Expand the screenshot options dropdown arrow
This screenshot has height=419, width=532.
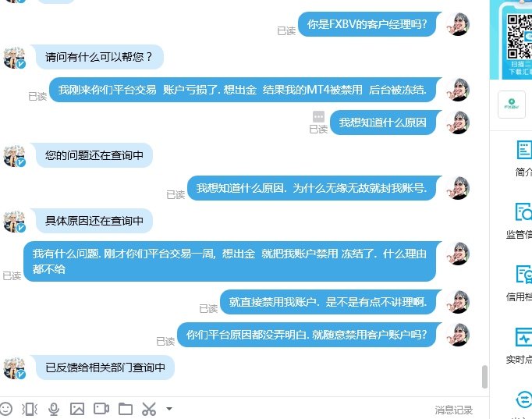pyautogui.click(x=169, y=409)
